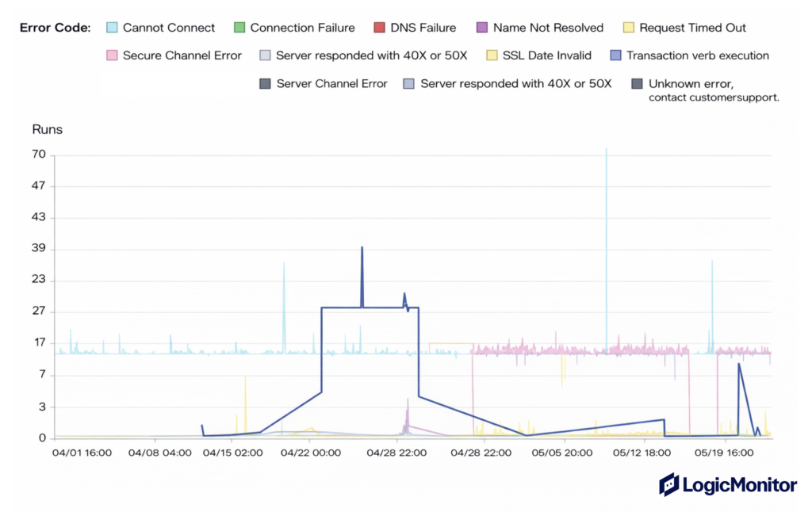Click the pink Secure Channel Error swatch
The height and width of the screenshot is (512, 812).
(112, 55)
